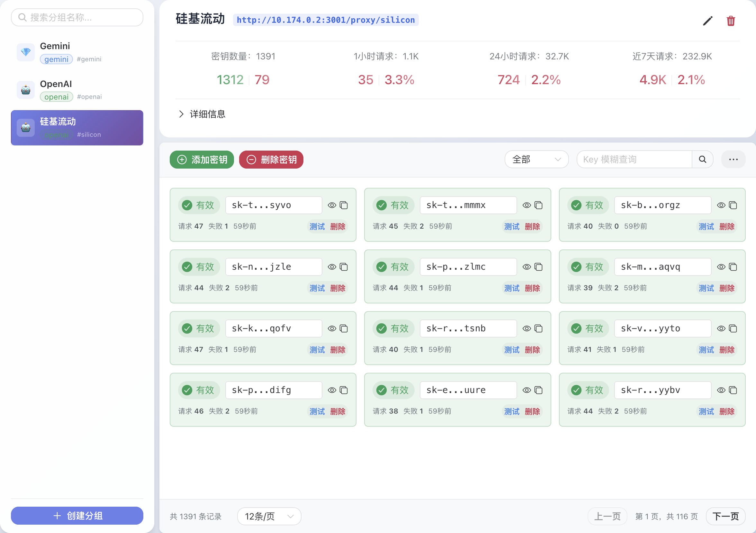756x533 pixels.
Task: Copy the key sk-p...difg using its copy icon
Action: [x=344, y=389]
